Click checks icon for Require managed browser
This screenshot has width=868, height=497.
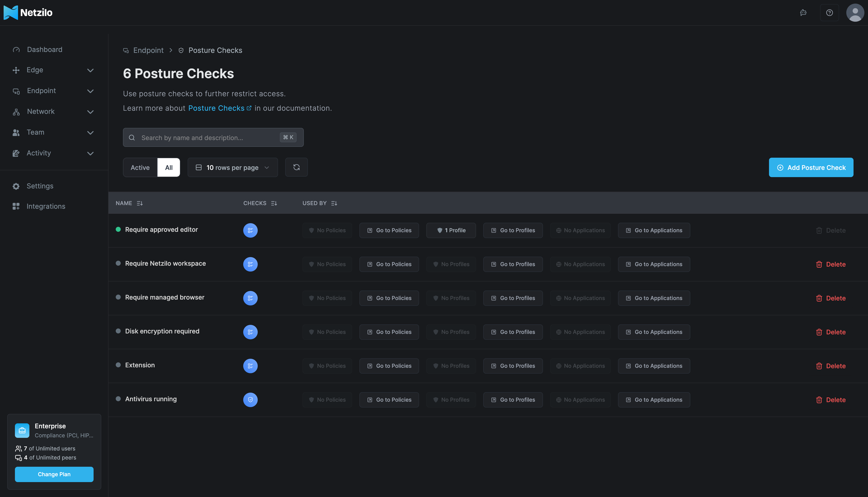(250, 298)
